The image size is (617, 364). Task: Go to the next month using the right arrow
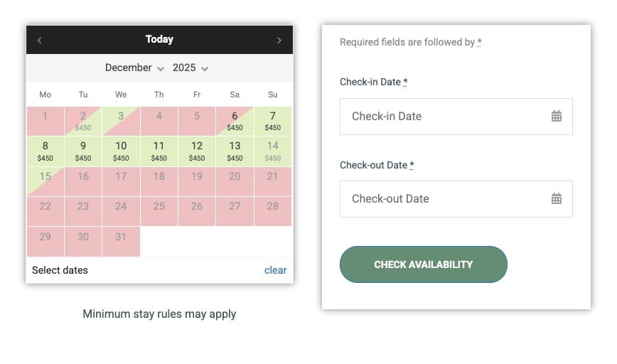279,41
